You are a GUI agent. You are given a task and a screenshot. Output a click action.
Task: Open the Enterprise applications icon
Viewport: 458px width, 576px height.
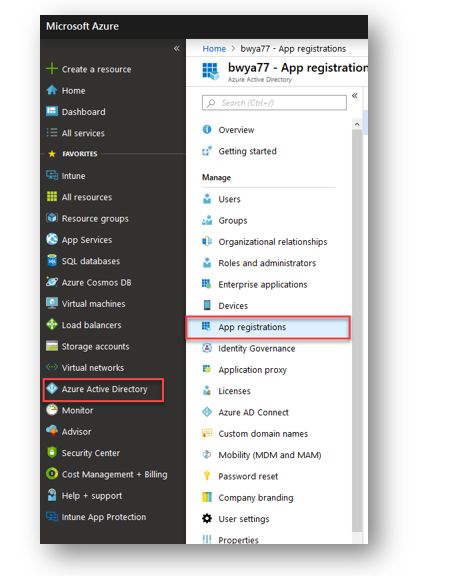point(207,284)
